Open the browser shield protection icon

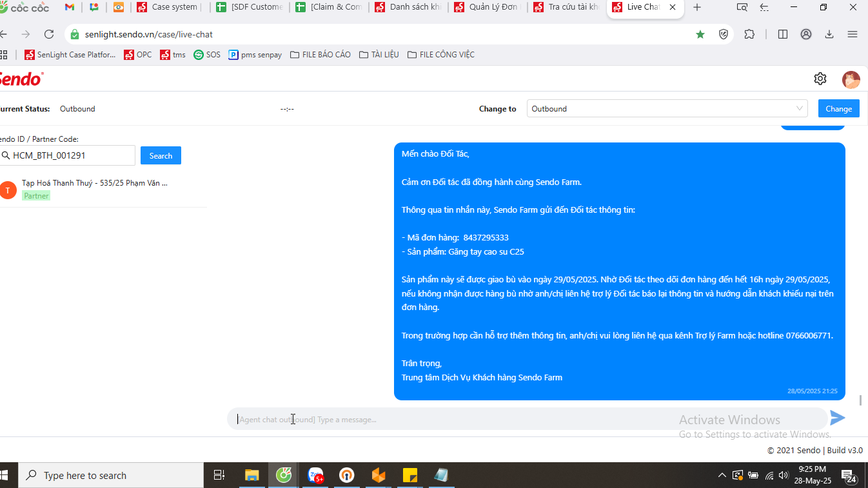724,34
